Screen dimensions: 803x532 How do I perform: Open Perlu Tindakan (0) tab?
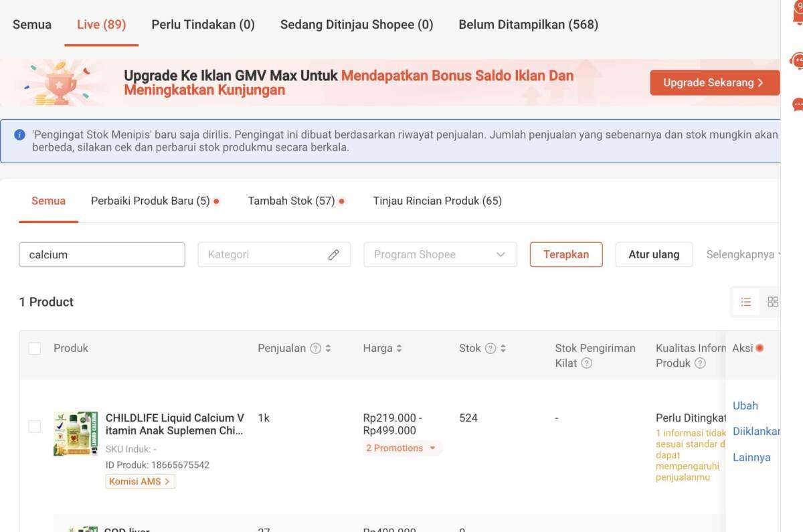[x=203, y=25]
